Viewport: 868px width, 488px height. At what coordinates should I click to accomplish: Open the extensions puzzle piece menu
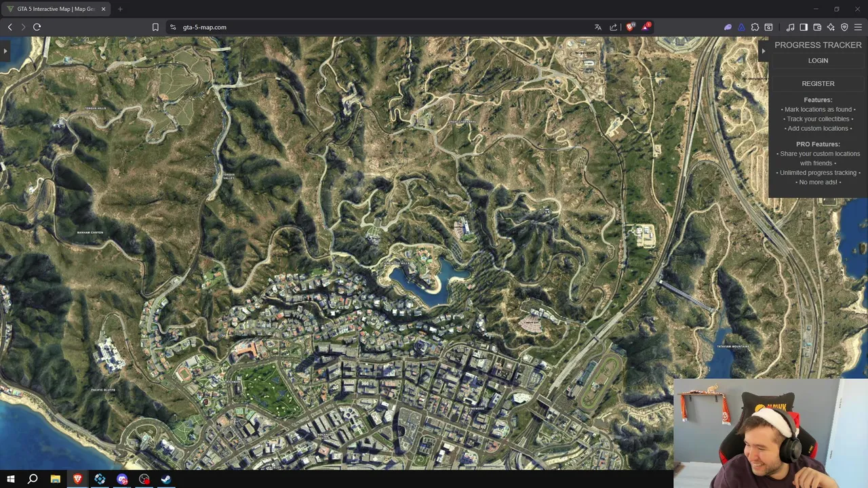tap(755, 27)
